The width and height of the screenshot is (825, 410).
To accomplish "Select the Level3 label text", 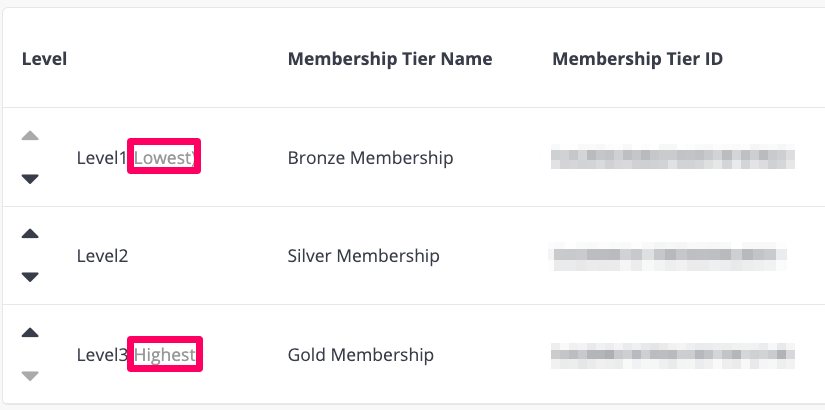I will click(x=102, y=355).
